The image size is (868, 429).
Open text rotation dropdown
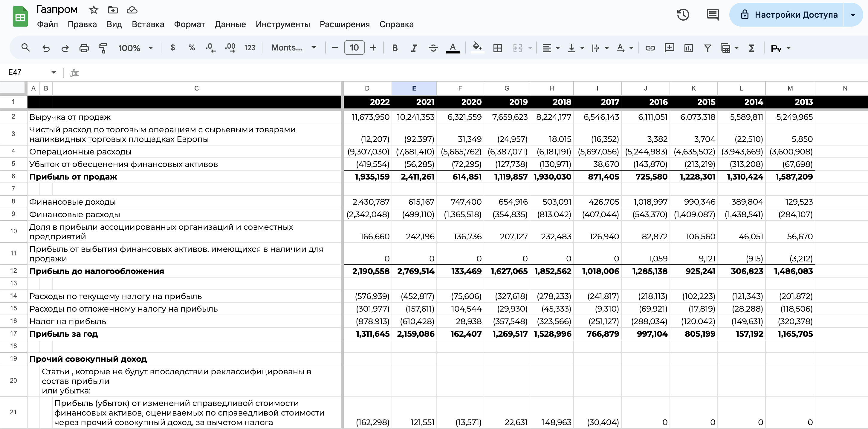click(624, 48)
